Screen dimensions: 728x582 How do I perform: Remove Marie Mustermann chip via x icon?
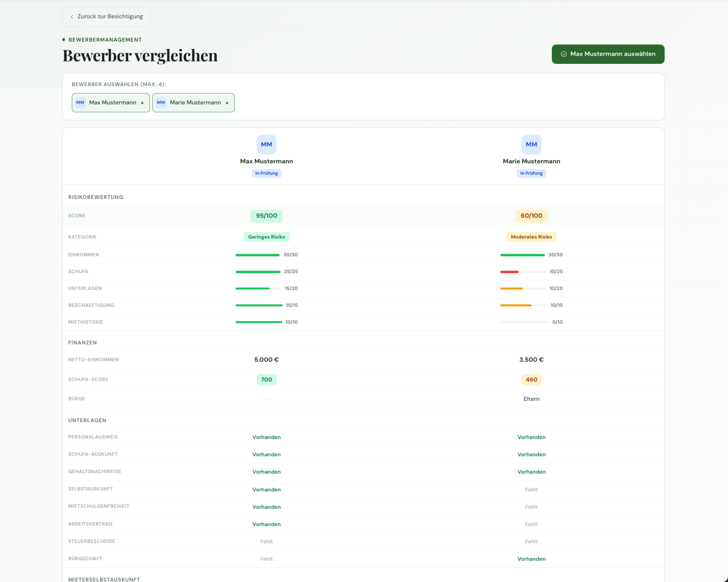[227, 103]
